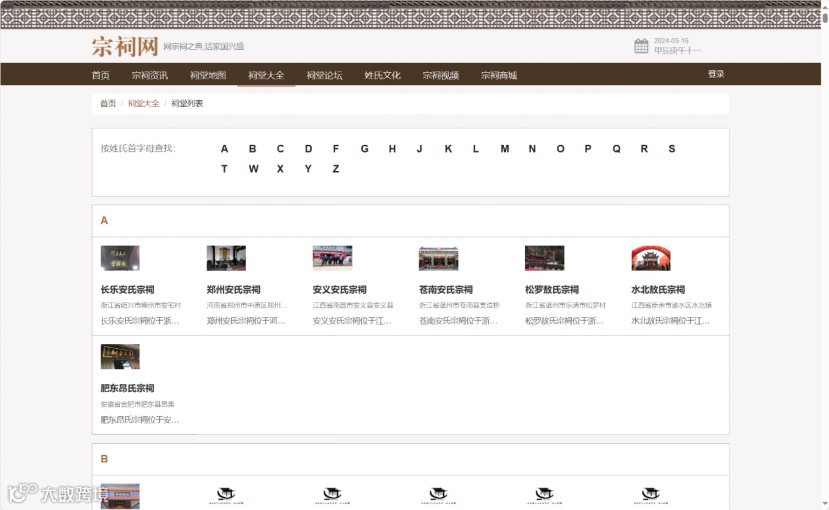
Task: Filter surnames by letter W
Action: [x=254, y=169]
